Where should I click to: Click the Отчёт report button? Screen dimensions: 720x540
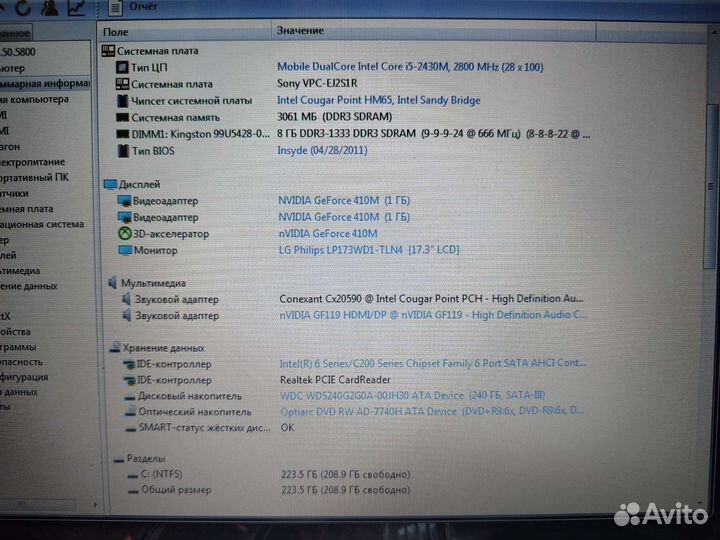134,7
